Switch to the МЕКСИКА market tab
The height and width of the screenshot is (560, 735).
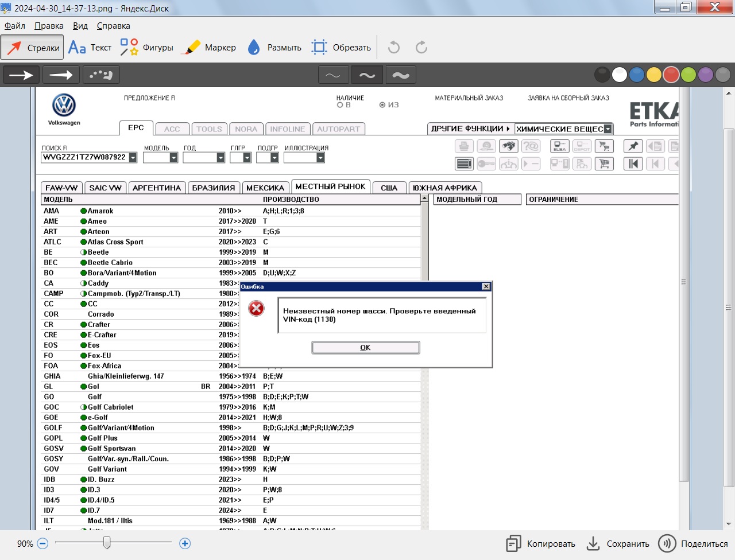(x=265, y=188)
